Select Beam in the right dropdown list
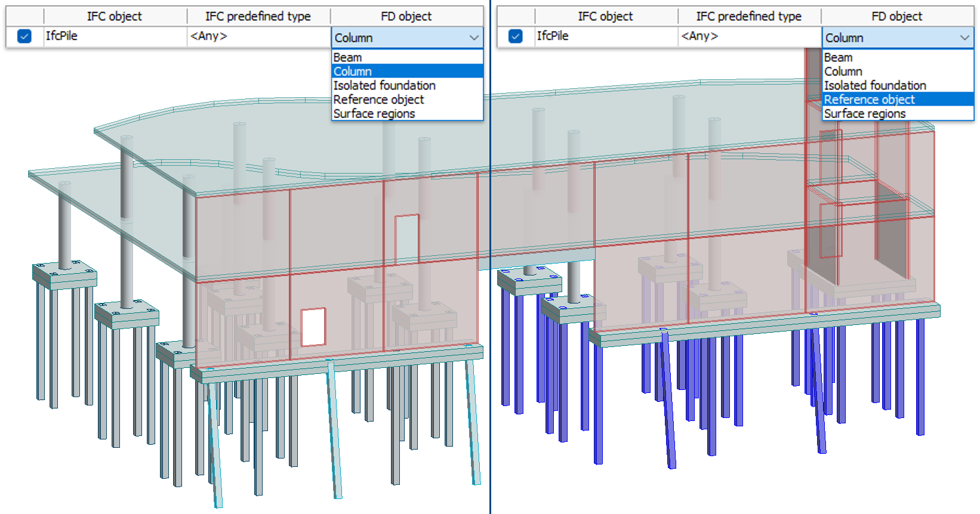The height and width of the screenshot is (514, 980). (x=838, y=57)
